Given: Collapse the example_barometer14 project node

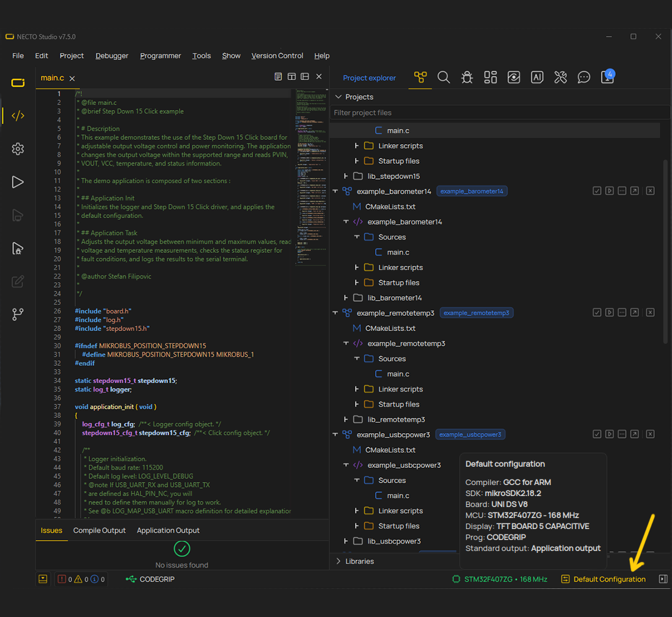Looking at the screenshot, I should [x=335, y=191].
